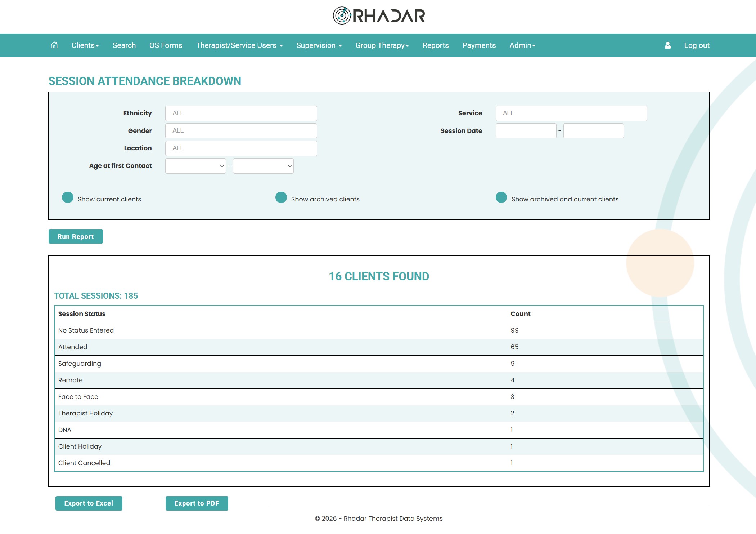Select Show archived clients option
The height and width of the screenshot is (534, 756).
point(281,197)
